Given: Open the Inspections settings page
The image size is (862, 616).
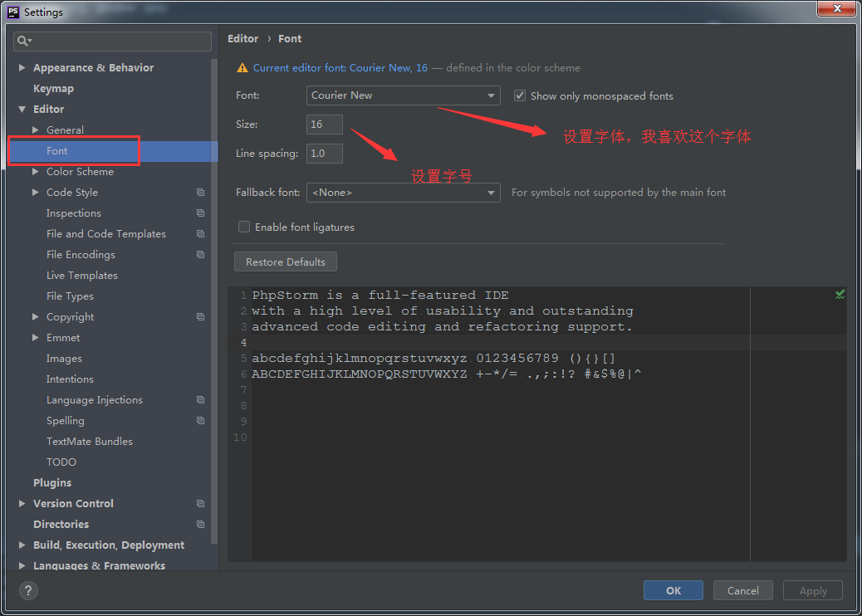Looking at the screenshot, I should pyautogui.click(x=74, y=213).
